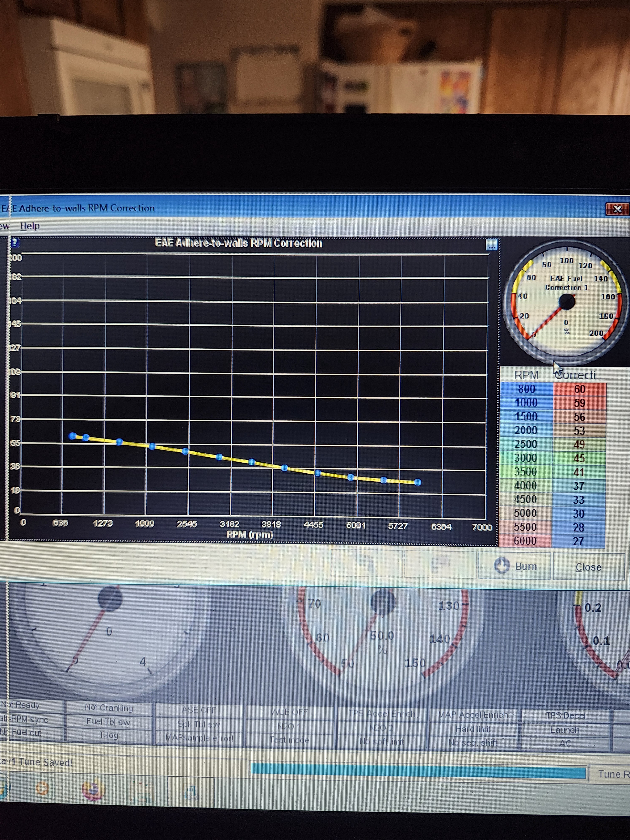Select the curve point at 3000 rpm
Viewport: 630px width, 840px height.
click(219, 457)
